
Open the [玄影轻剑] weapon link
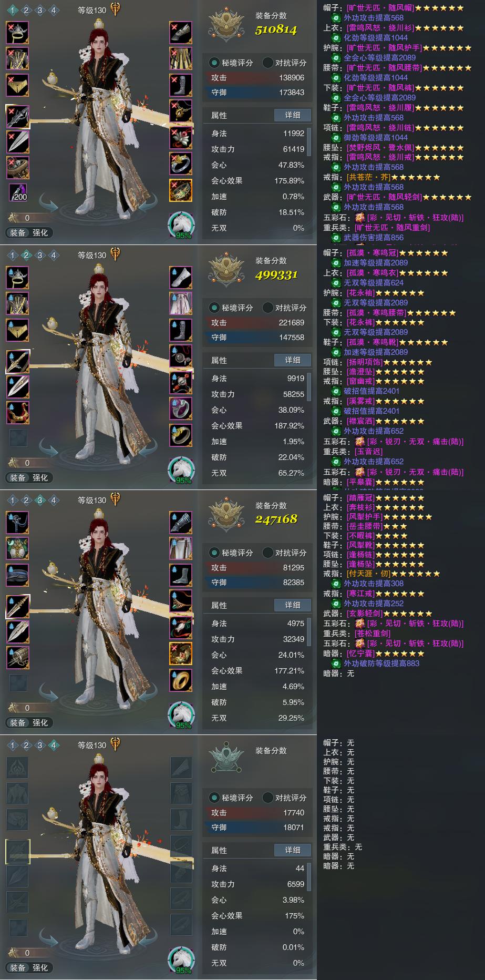pos(364,614)
